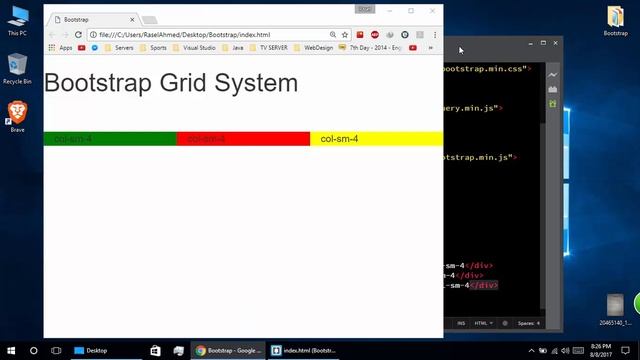Open Chrome's three-dot menu
The width and height of the screenshot is (640, 360).
(x=435, y=35)
